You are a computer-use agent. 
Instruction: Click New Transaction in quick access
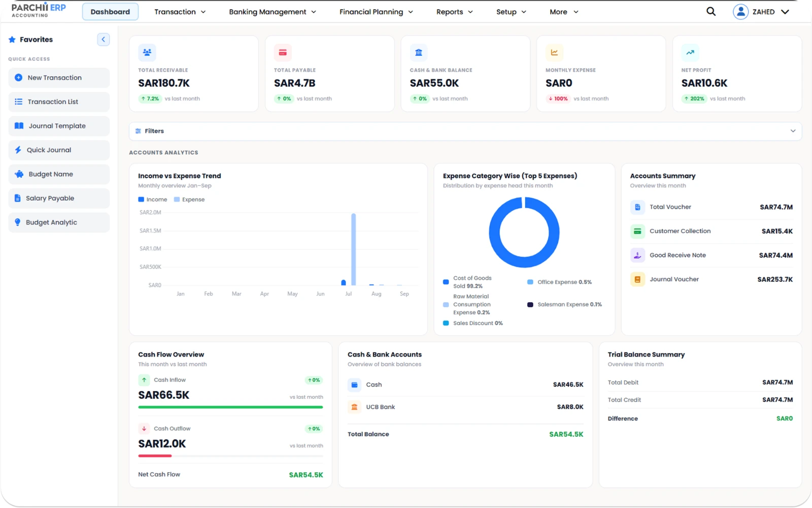click(59, 78)
